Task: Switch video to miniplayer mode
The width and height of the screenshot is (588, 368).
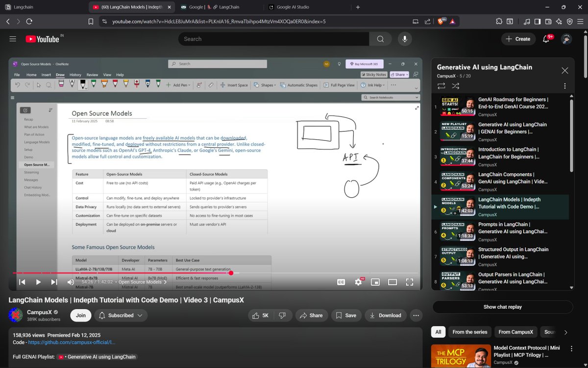Action: (375, 282)
